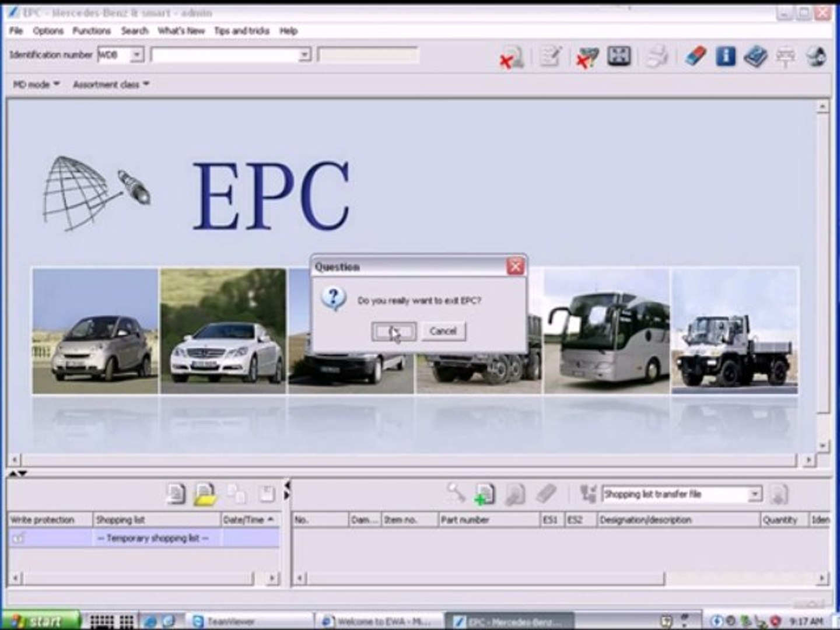Screen dimensions: 840x630
Task: Click the Write protection column header
Action: [51, 520]
